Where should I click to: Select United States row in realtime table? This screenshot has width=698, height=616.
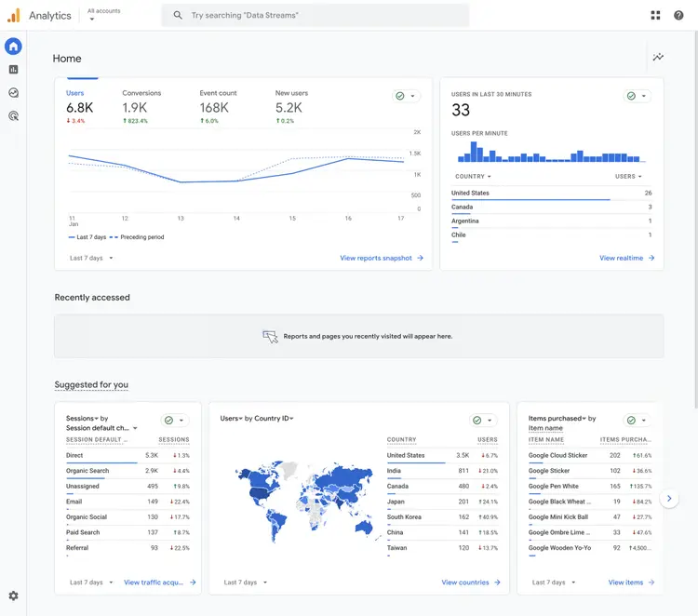coord(552,194)
